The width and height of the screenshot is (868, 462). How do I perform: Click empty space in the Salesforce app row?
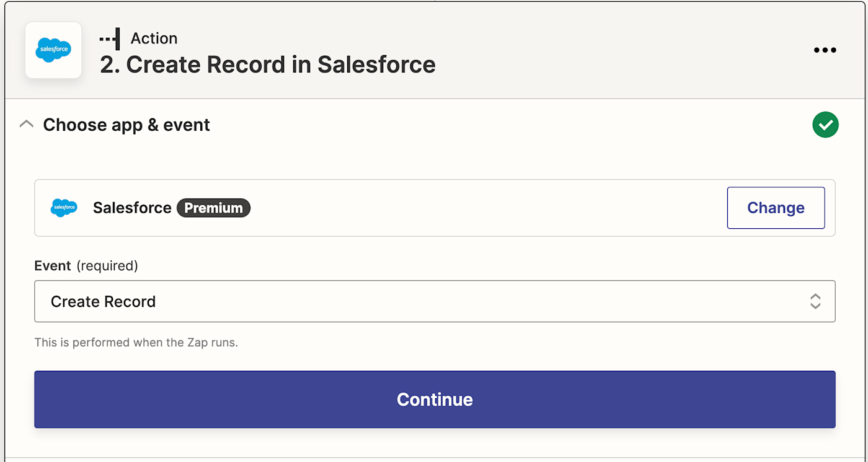pyautogui.click(x=484, y=208)
